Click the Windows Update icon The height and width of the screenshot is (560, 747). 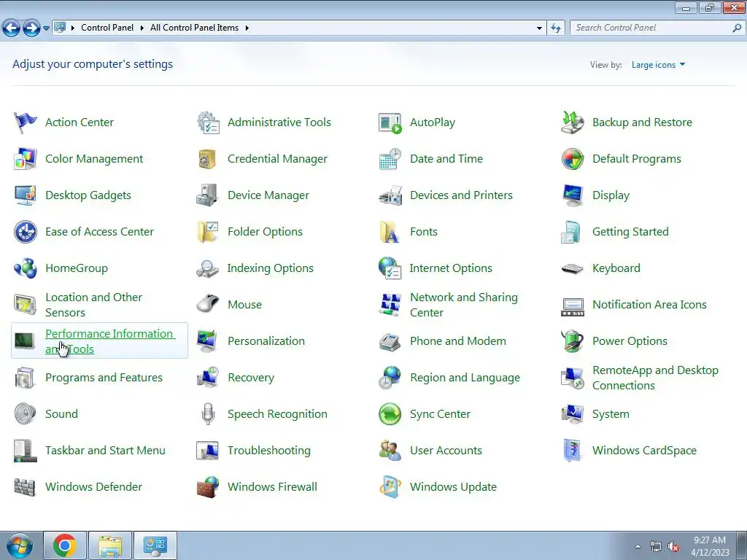pos(390,486)
